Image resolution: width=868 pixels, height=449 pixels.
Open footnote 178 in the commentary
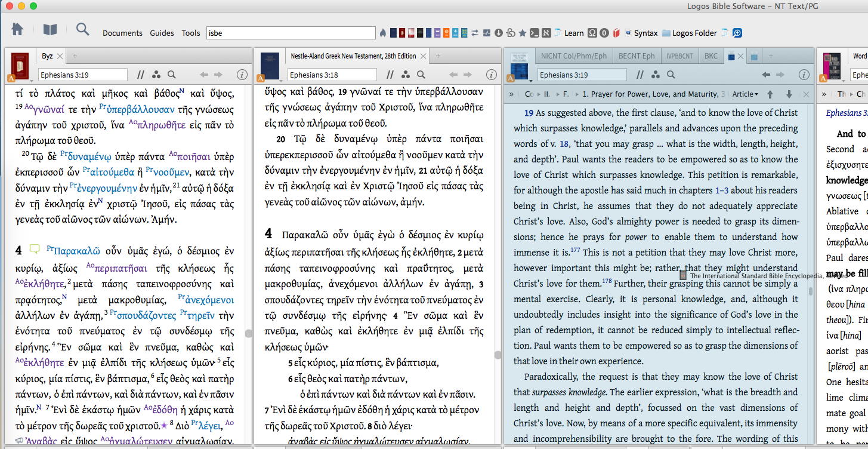point(607,281)
